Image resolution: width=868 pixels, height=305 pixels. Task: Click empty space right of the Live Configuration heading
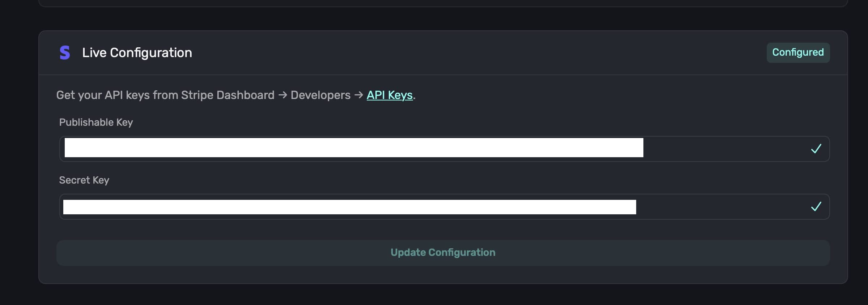[470, 53]
